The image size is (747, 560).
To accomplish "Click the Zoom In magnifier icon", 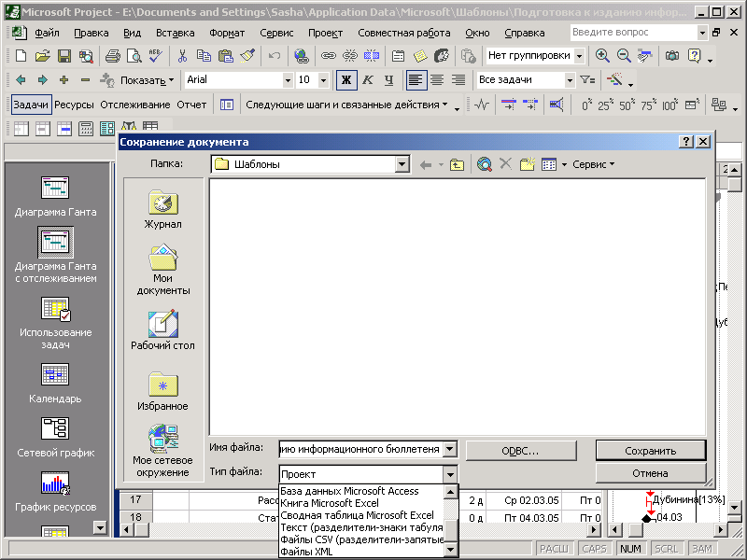I will (x=602, y=56).
